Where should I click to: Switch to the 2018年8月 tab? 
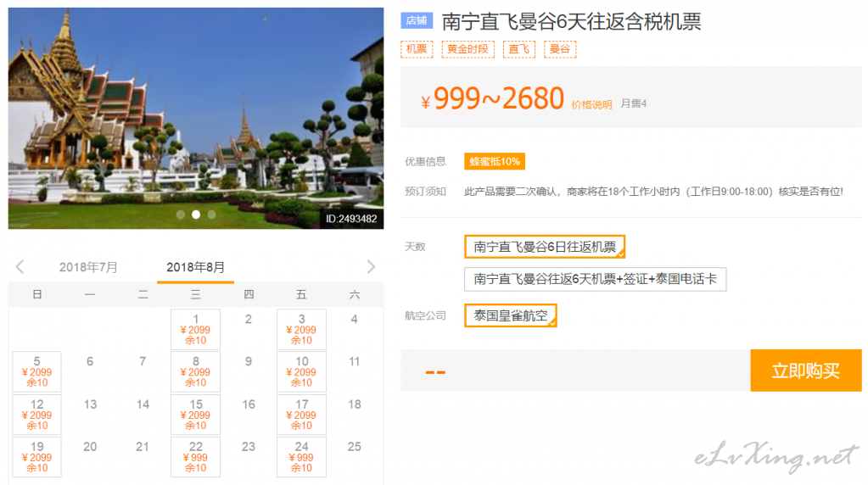[x=195, y=267]
